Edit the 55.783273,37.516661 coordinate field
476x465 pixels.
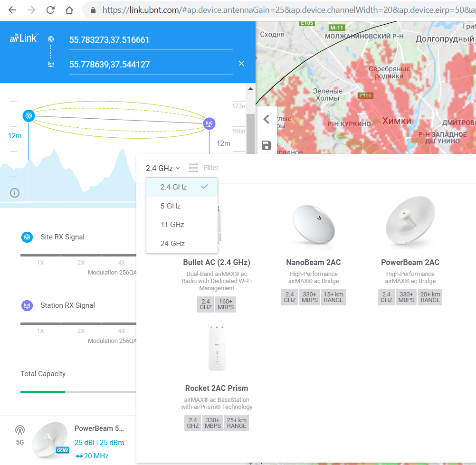151,40
